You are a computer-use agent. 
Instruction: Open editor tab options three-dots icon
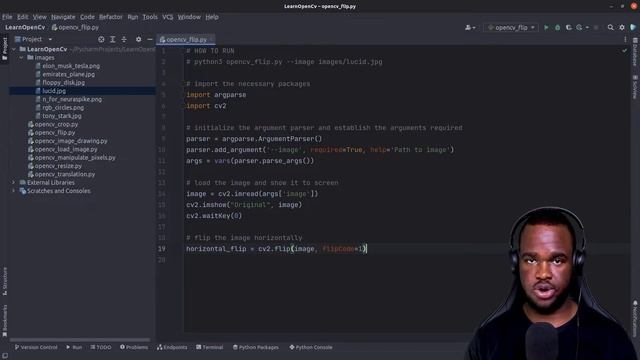(x=625, y=40)
